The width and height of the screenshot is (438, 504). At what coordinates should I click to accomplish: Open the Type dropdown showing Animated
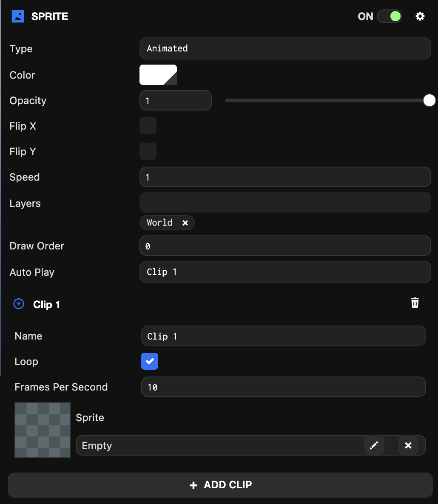(285, 48)
